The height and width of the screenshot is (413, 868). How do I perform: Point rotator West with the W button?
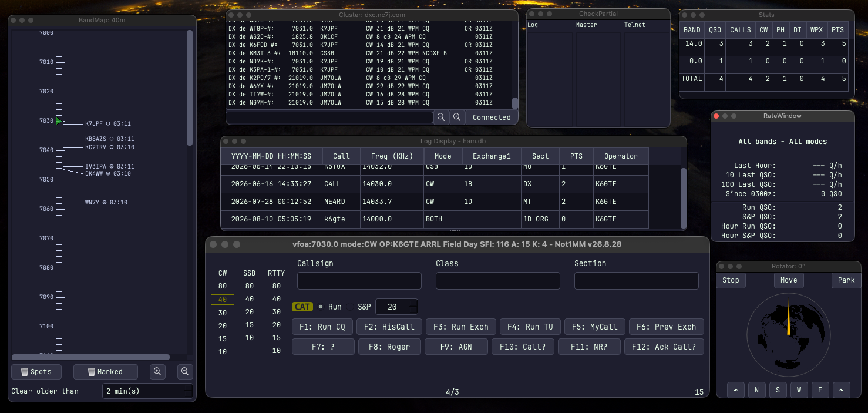click(x=799, y=390)
